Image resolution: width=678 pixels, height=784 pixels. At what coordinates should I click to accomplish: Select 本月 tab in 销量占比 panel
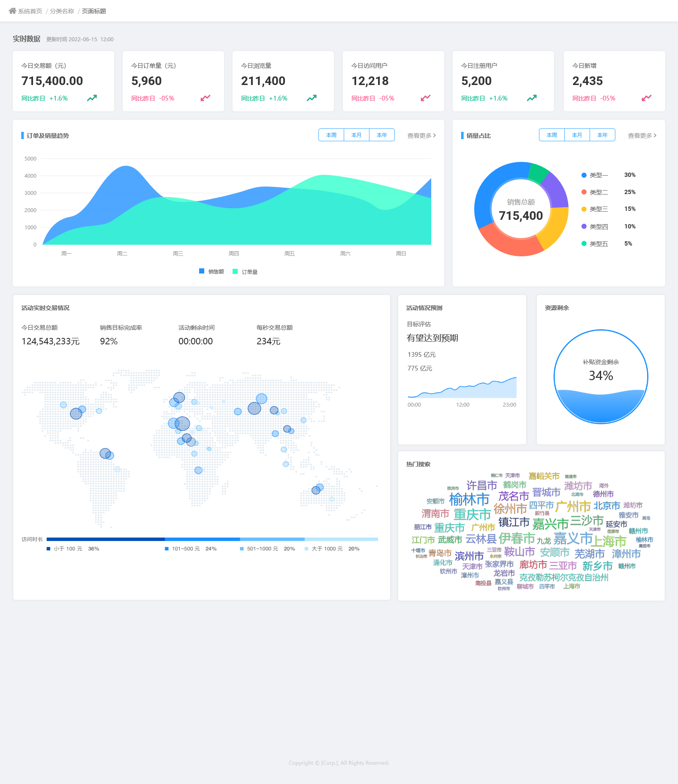click(x=577, y=135)
